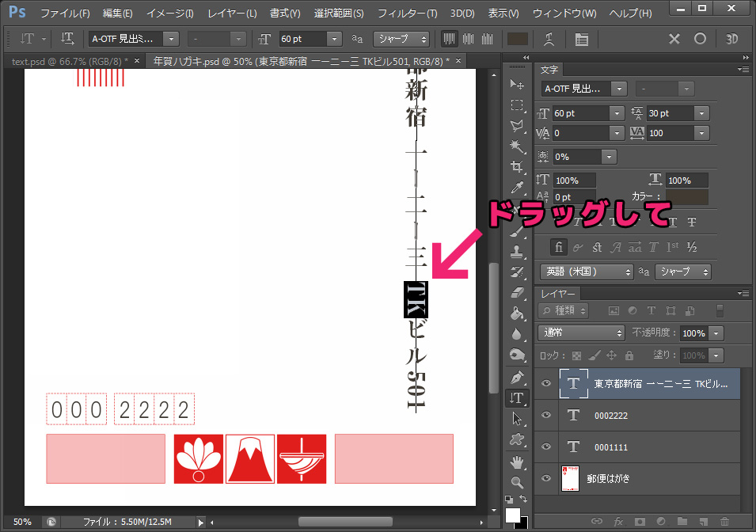Select the Horizontal Type tool
This screenshot has height=532, width=756.
[x=516, y=398]
